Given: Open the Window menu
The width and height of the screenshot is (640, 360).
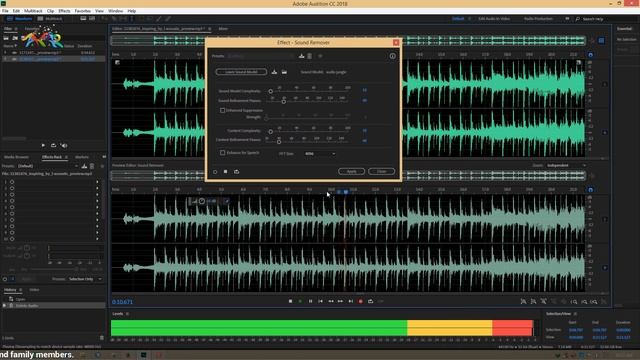Looking at the screenshot, I should (x=116, y=11).
